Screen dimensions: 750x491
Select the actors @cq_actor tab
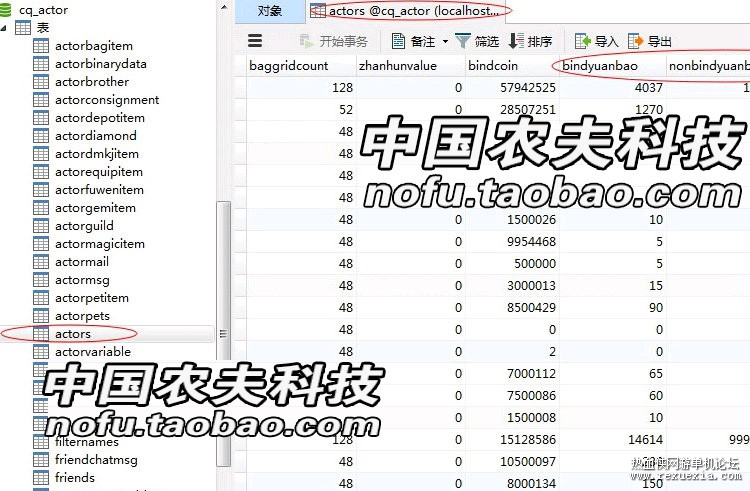[405, 11]
